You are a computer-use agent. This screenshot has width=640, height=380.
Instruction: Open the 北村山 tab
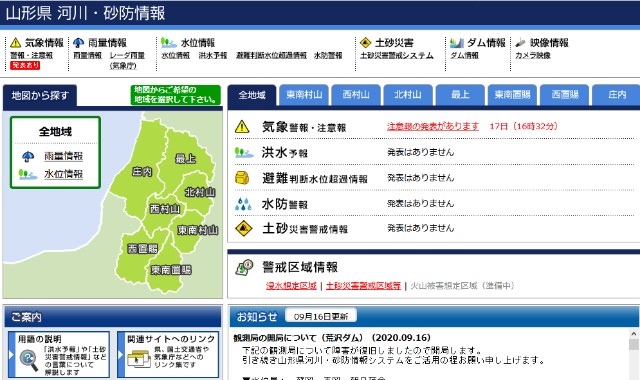coord(408,95)
